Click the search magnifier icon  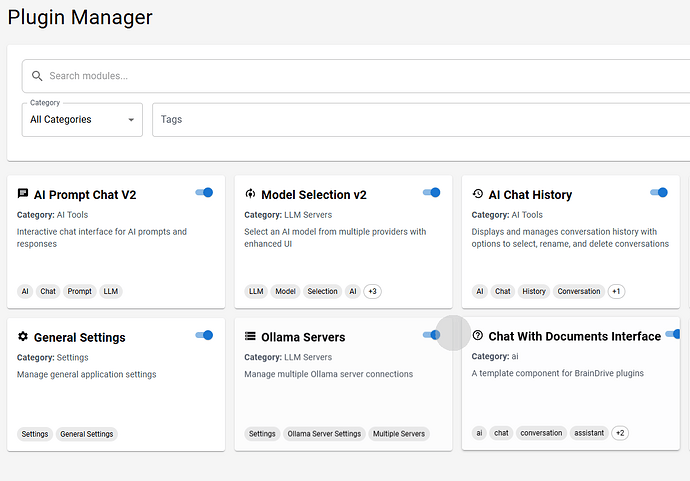[37, 76]
